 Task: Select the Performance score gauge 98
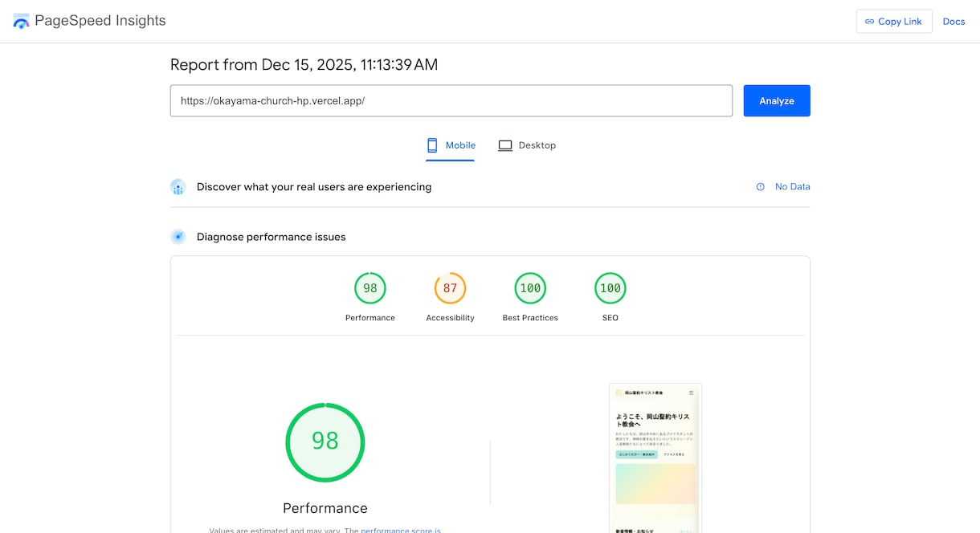tap(370, 288)
